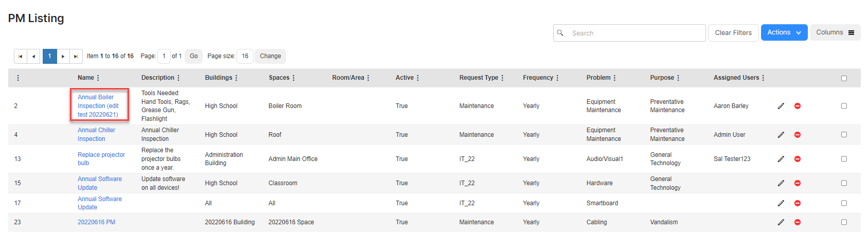The height and width of the screenshot is (232, 868).
Task: Tick the select-all checkbox in the header
Action: pyautogui.click(x=844, y=78)
